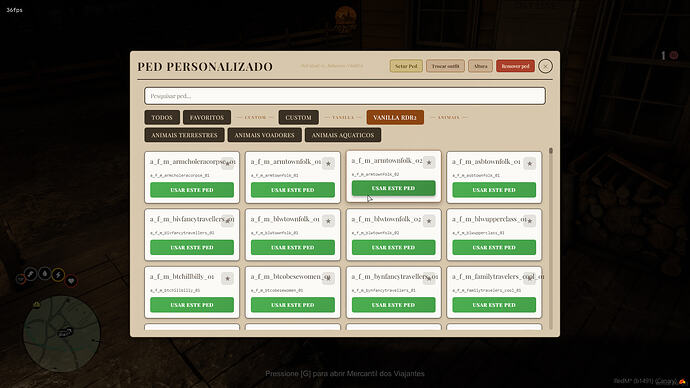Mark a_f_m_blwtownfolk_01 as favorite star
690x388 pixels.
328,221
